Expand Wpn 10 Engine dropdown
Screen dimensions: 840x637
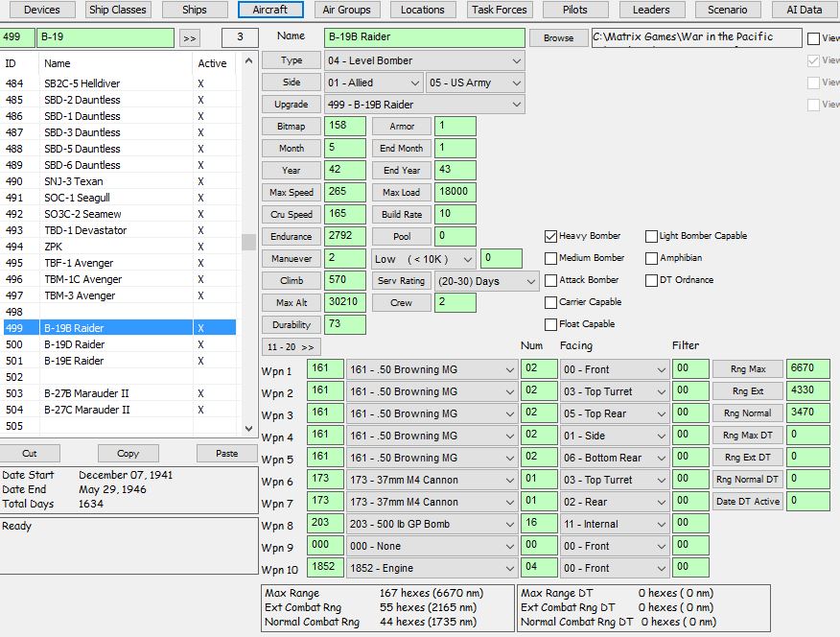point(432,568)
